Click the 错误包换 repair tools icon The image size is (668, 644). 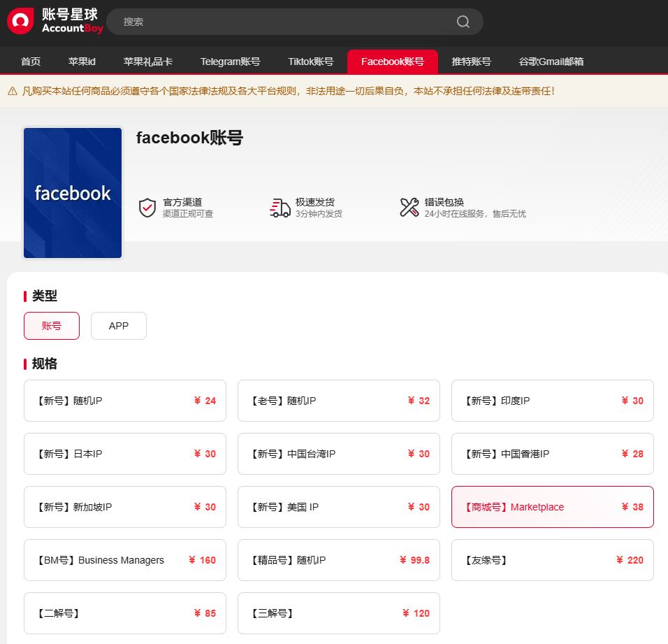409,207
